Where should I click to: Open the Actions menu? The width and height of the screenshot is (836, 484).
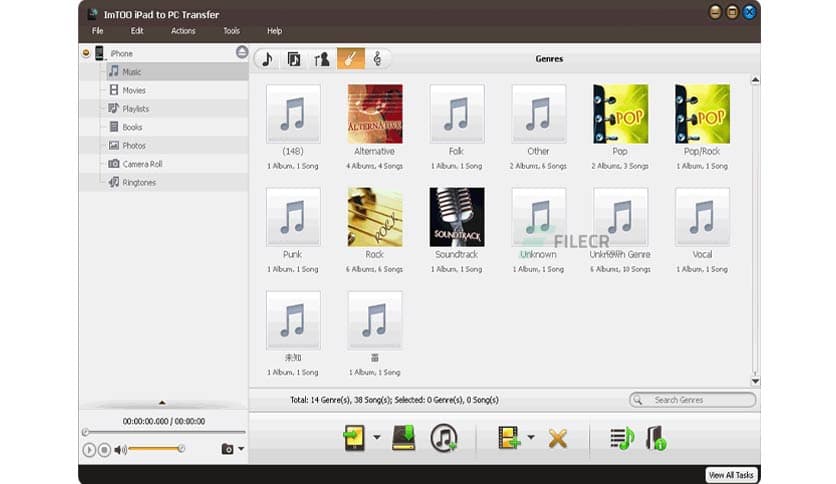click(183, 31)
